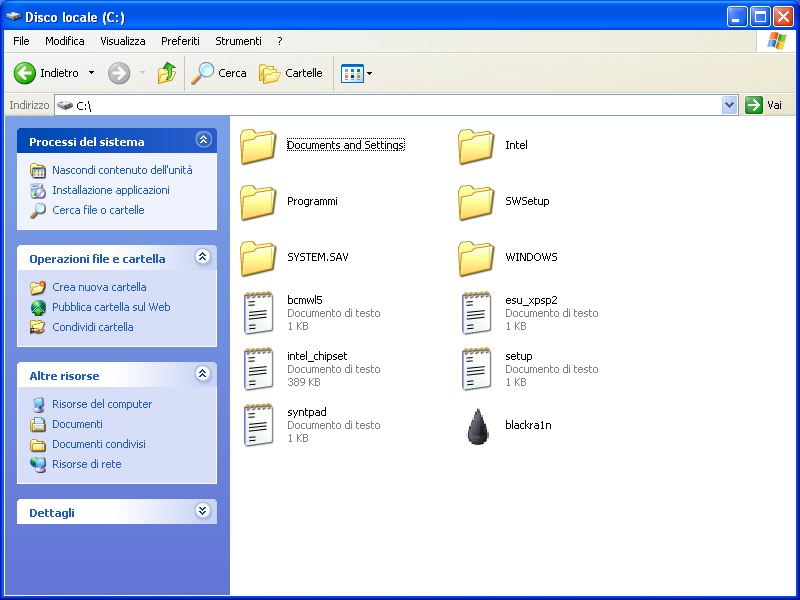Select the WINDOWS folder icon
The width and height of the screenshot is (800, 600).
pyautogui.click(x=476, y=258)
